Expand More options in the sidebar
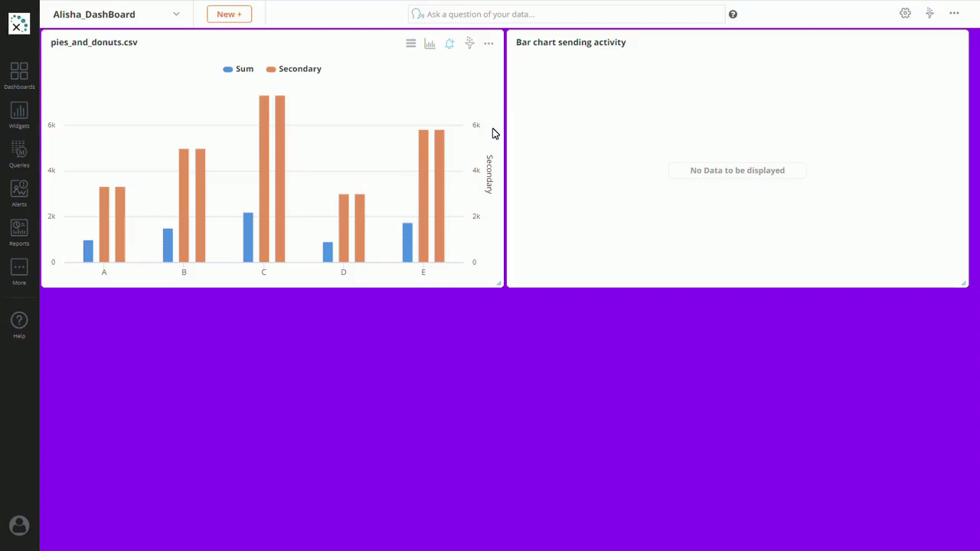The image size is (980, 551). coord(19,270)
